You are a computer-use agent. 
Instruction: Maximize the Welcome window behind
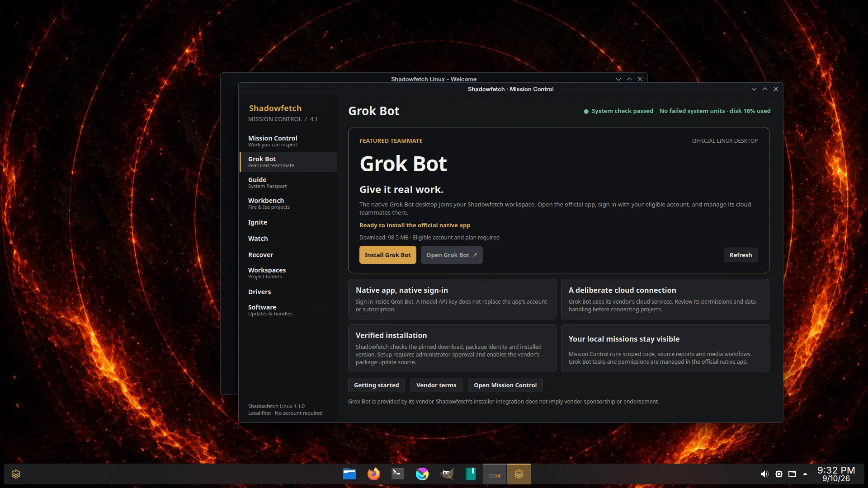click(x=629, y=79)
